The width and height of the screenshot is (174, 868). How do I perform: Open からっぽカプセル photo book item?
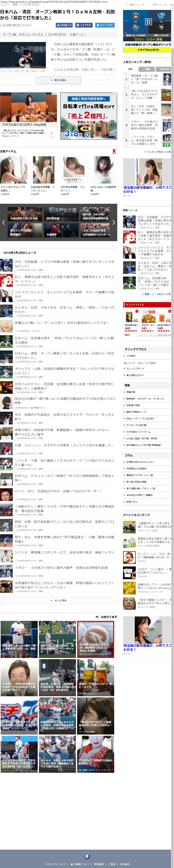coord(14,176)
